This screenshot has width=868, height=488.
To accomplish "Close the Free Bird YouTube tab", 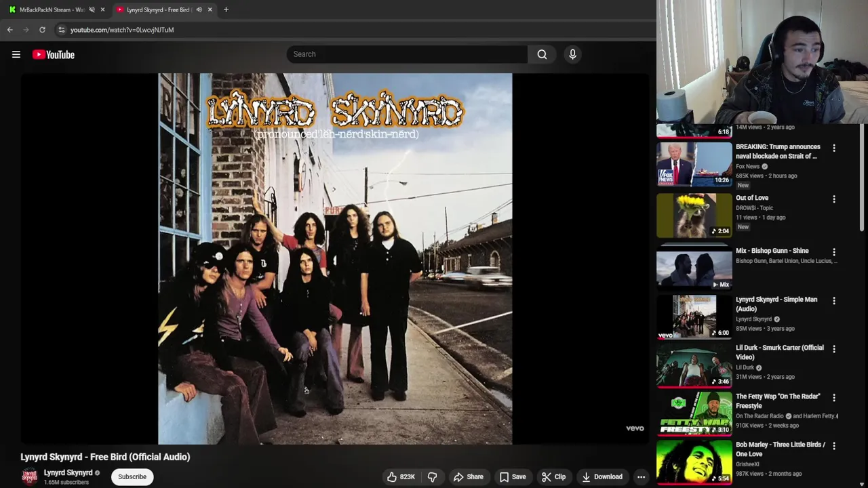I will 210,9.
